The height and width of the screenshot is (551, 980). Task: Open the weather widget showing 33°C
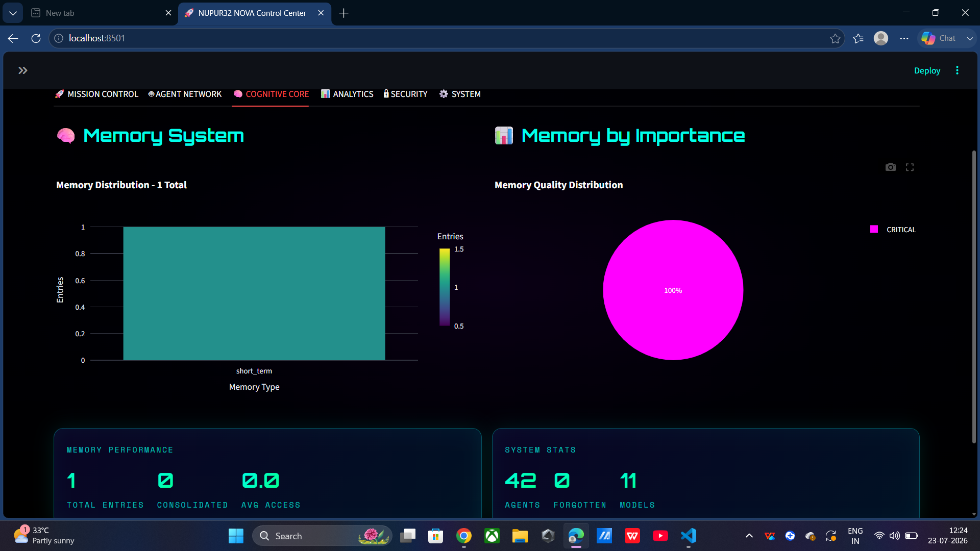click(x=44, y=536)
